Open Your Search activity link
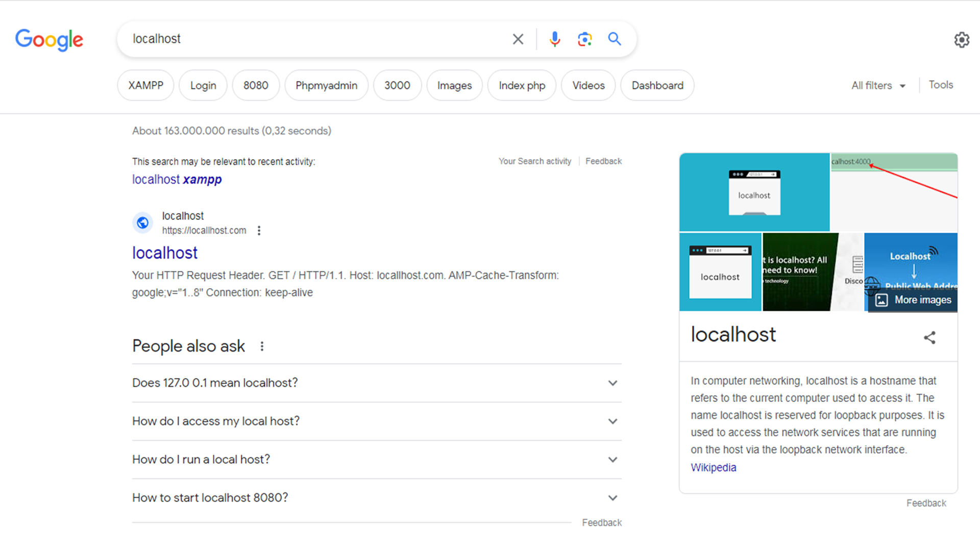 (x=535, y=161)
